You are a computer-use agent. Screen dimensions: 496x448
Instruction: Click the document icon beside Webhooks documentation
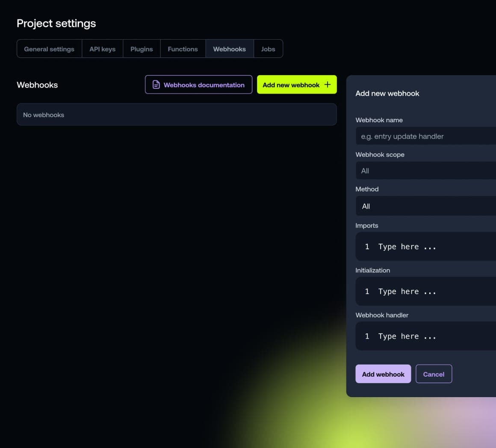156,85
